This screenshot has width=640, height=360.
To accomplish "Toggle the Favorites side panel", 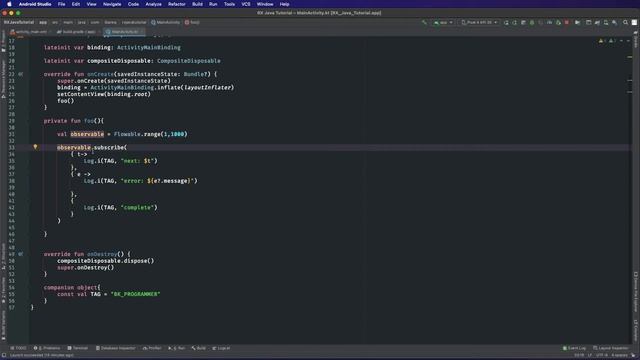I will (x=3, y=291).
